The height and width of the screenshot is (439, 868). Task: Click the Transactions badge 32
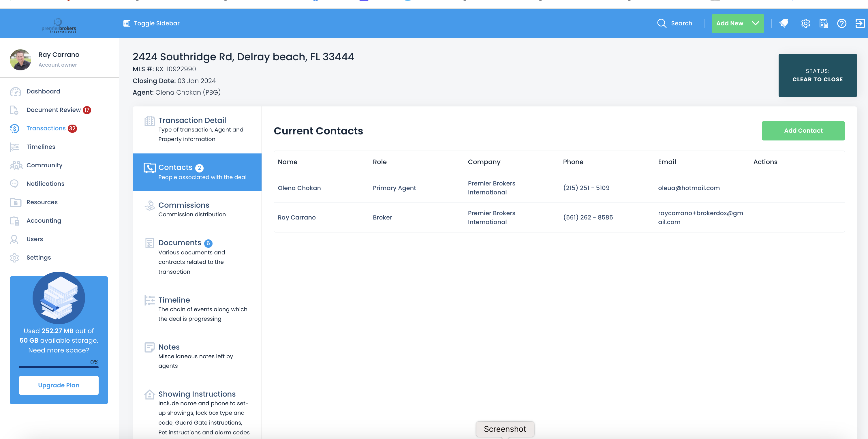(72, 129)
